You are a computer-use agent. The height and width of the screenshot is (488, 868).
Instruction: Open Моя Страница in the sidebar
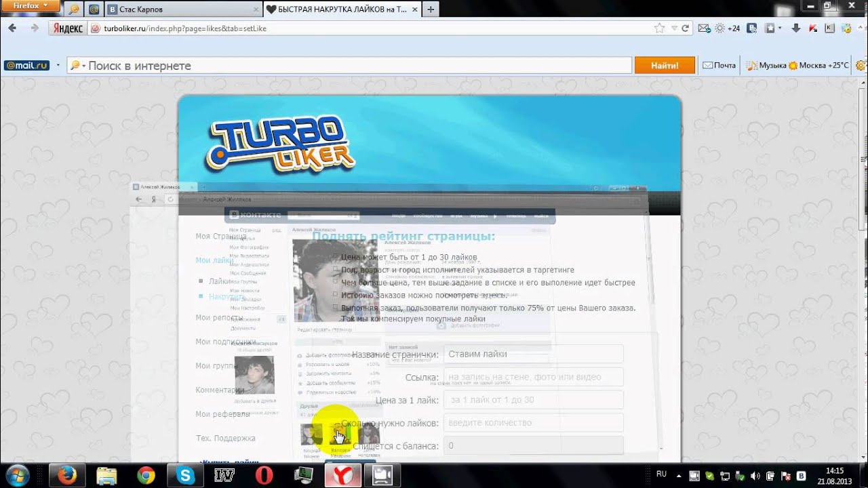(x=220, y=237)
